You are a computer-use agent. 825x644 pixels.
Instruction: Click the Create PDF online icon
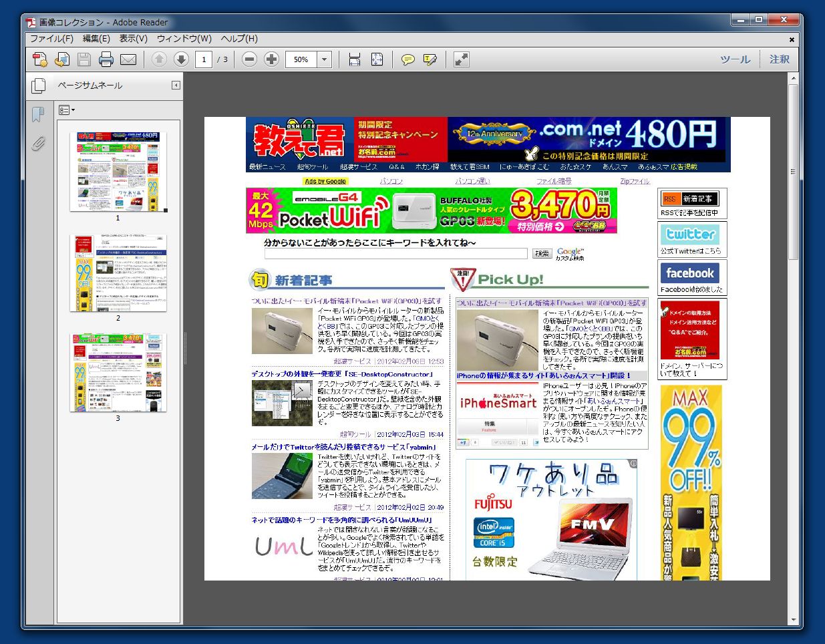[39, 59]
